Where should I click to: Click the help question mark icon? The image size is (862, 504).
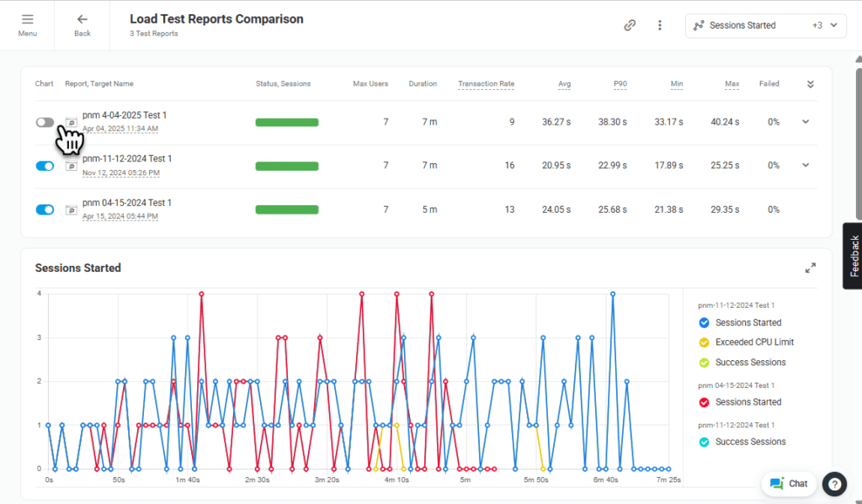coord(833,484)
